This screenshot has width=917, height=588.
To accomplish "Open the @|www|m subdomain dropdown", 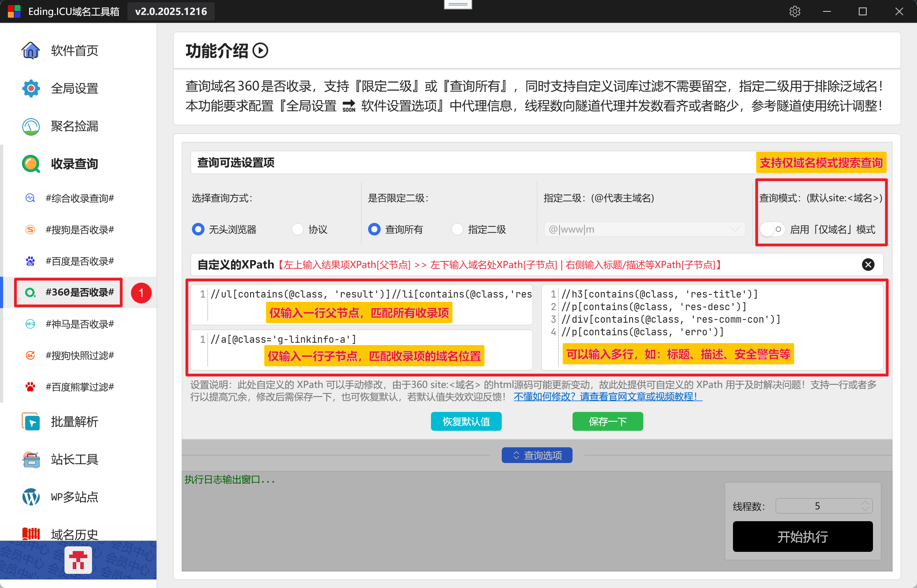I will 735,229.
